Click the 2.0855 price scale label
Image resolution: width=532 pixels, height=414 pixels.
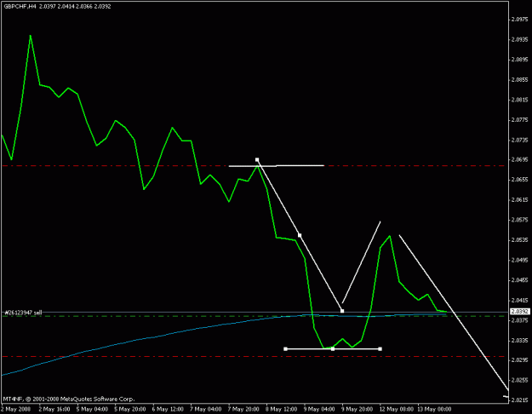(x=520, y=79)
